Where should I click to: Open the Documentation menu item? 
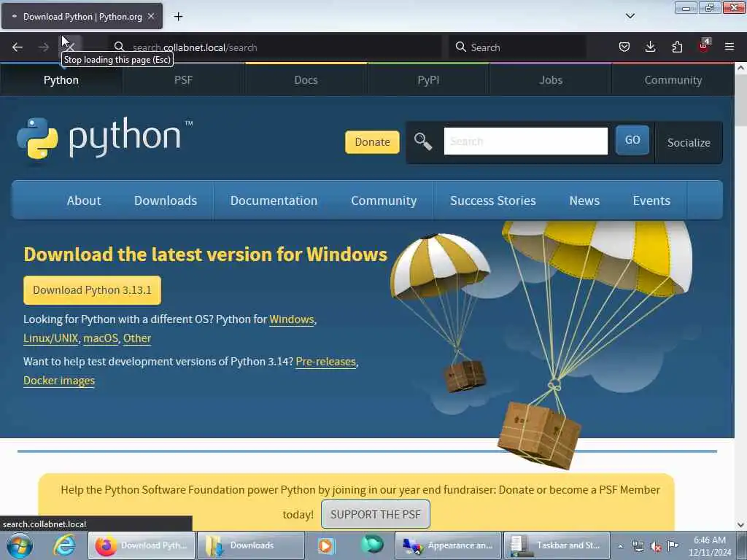[x=274, y=201]
